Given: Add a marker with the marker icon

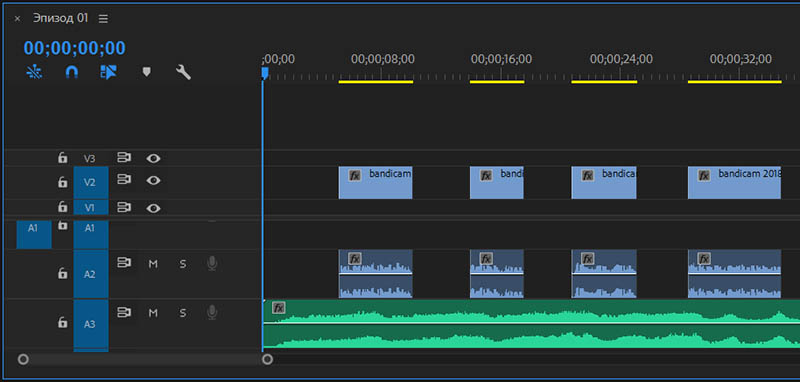Looking at the screenshot, I should click(146, 72).
